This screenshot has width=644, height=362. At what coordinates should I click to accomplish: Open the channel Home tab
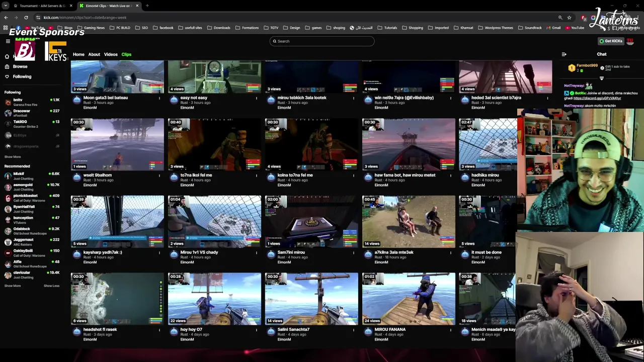(78, 54)
